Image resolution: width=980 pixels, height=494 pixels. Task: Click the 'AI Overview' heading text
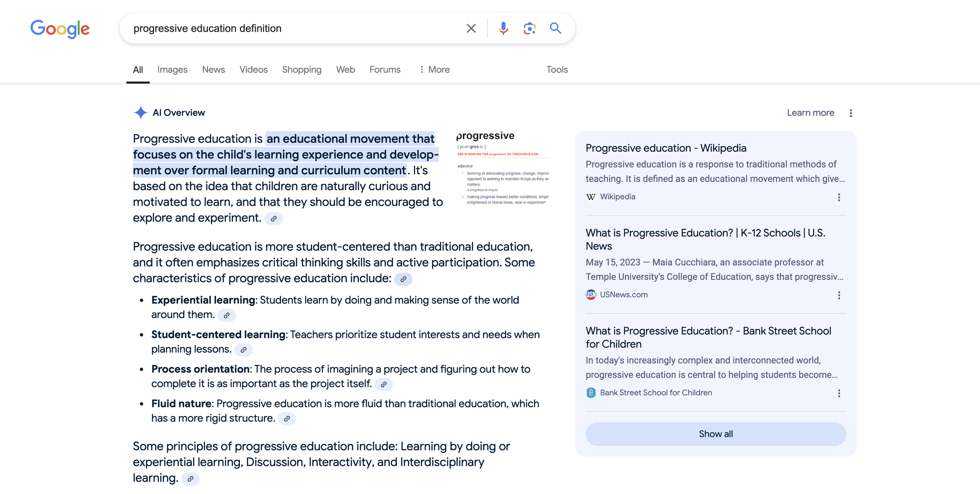(x=179, y=113)
